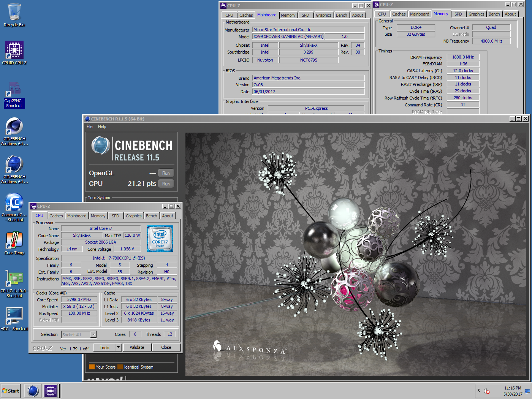
Task: Click the Tools button in CPU-Z
Action: (104, 347)
